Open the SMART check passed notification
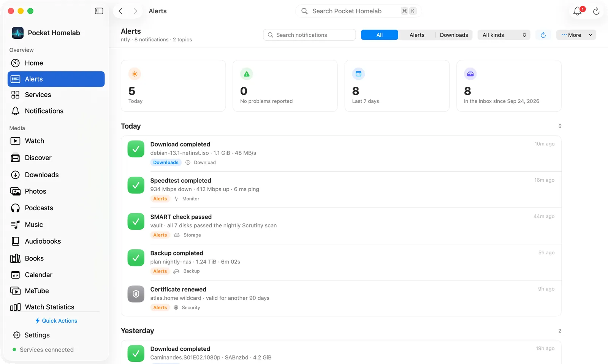 (x=341, y=226)
